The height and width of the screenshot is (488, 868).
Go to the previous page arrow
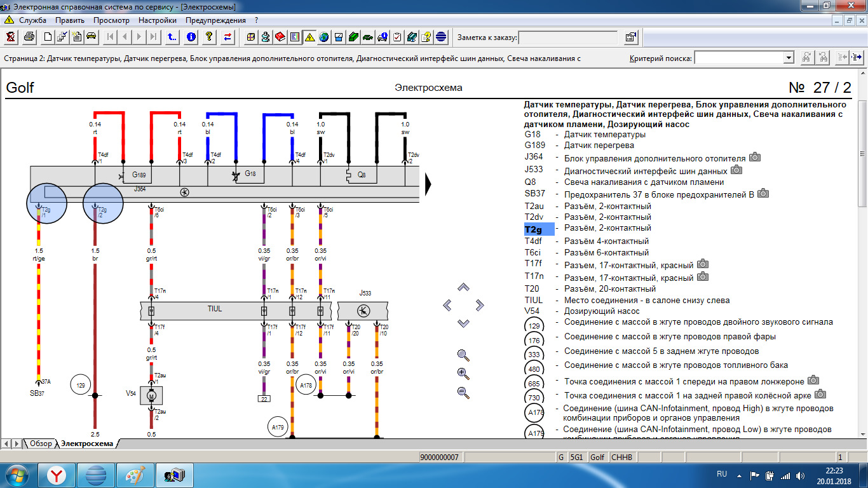(125, 37)
